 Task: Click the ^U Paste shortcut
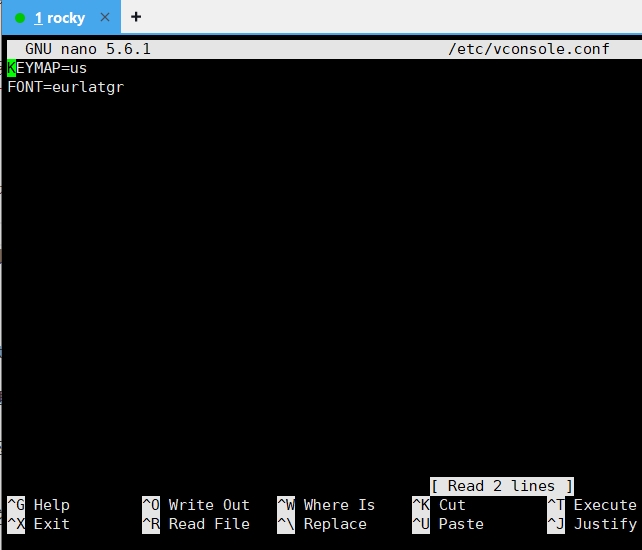pos(448,524)
